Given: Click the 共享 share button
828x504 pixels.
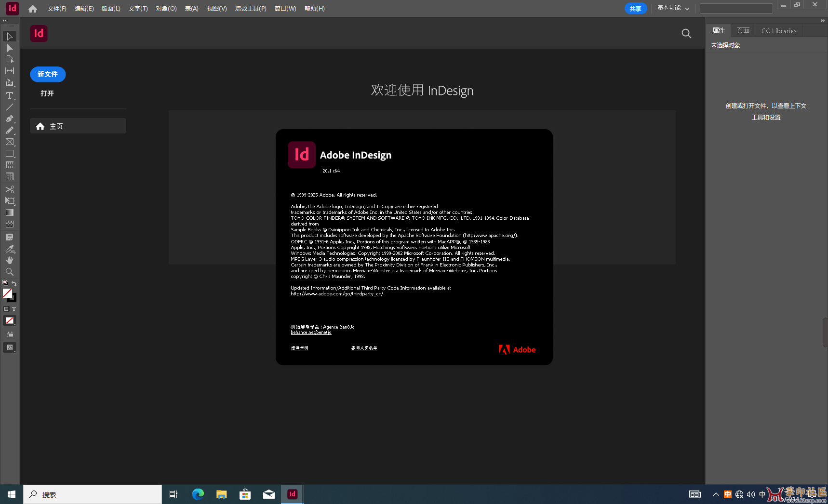Looking at the screenshot, I should click(x=636, y=9).
